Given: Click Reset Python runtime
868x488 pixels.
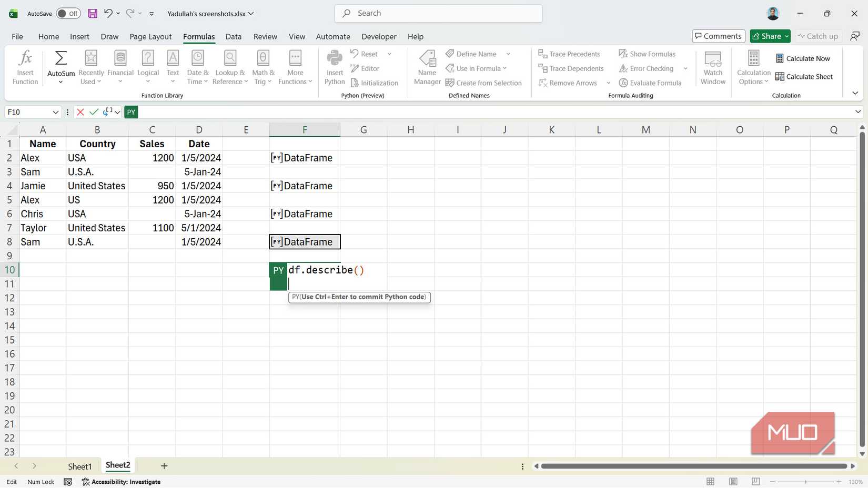Looking at the screenshot, I should (364, 54).
